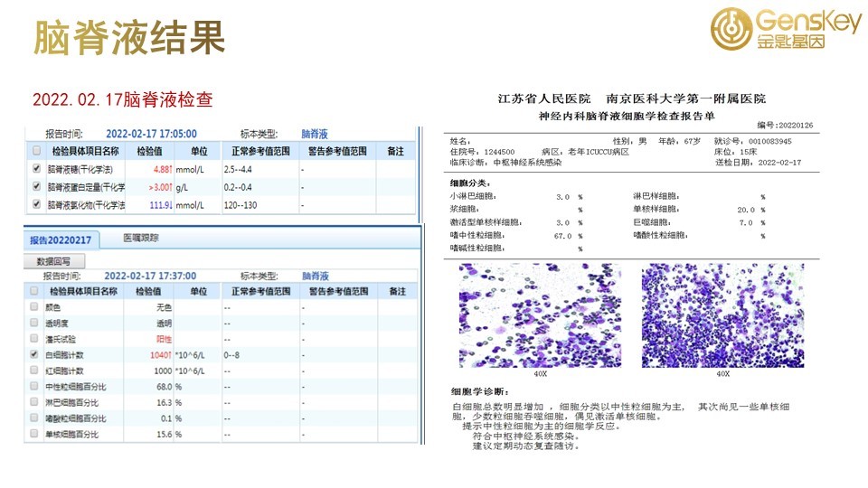
Task: Open the 医嘱跟踪 tab
Action: click(141, 238)
